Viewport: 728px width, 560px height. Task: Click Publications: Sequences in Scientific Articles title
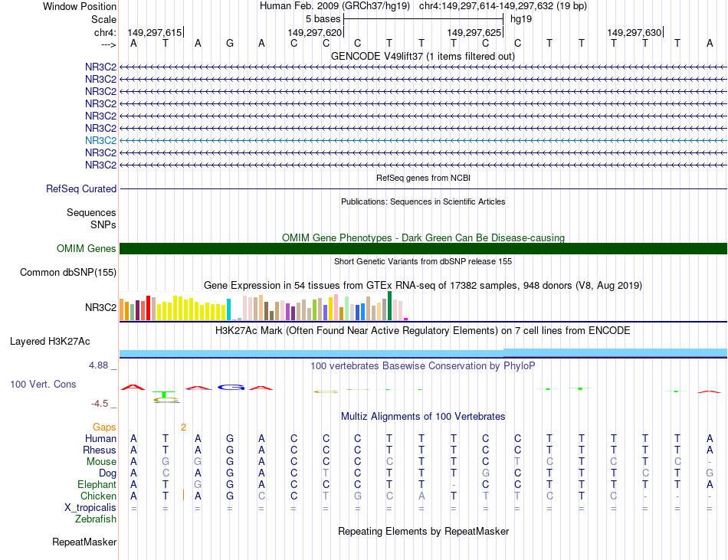423,201
